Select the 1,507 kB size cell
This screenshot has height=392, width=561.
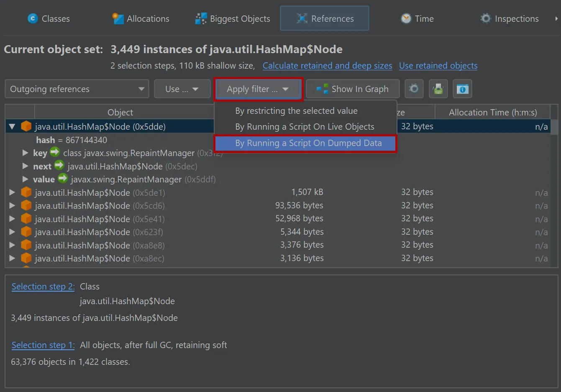(307, 192)
